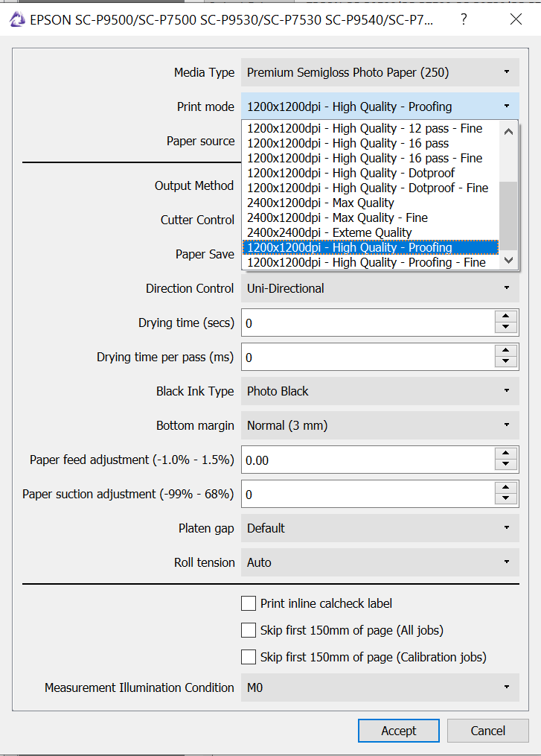This screenshot has height=756, width=541.
Task: Click the print mode list scroll up arrow
Action: point(508,131)
